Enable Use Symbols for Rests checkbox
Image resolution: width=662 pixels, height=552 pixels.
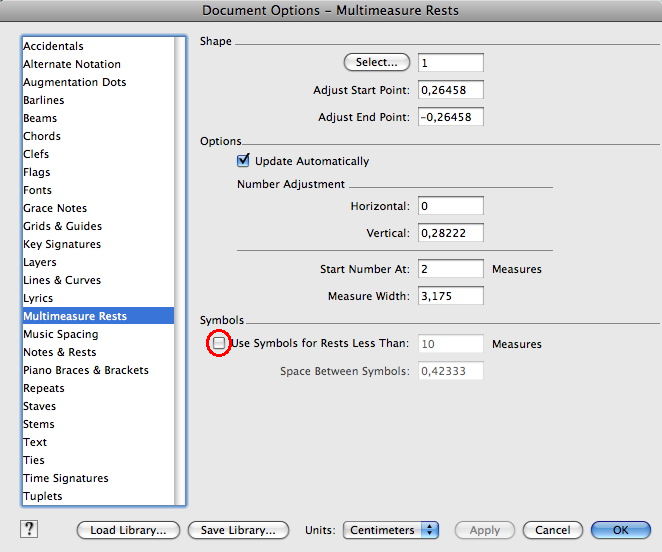(x=219, y=343)
